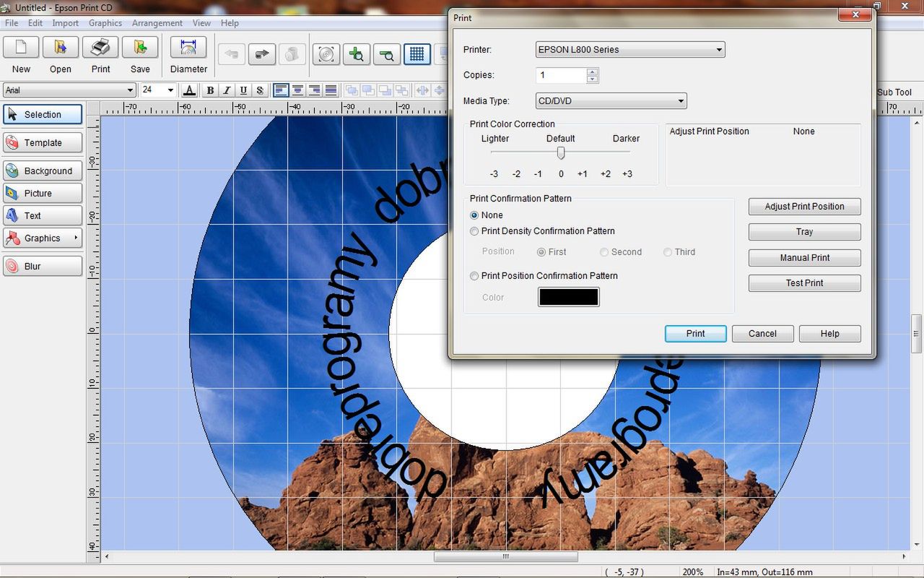
Task: Justify the text alignment
Action: pyautogui.click(x=331, y=90)
